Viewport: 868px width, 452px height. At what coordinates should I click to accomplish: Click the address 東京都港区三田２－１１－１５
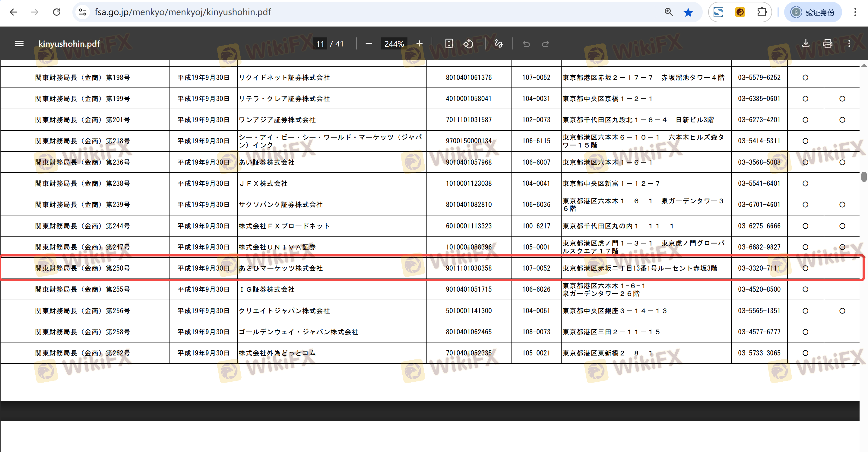(x=611, y=332)
